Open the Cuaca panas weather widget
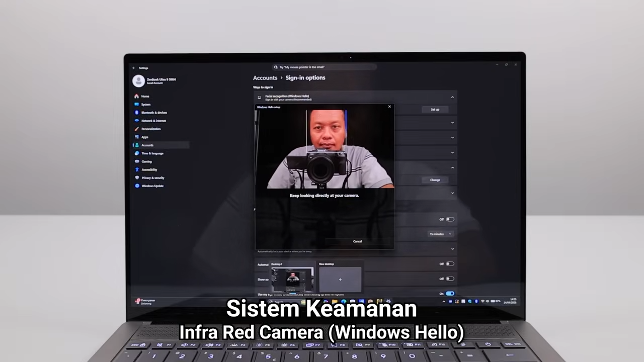This screenshot has height=362, width=644. pyautogui.click(x=145, y=302)
